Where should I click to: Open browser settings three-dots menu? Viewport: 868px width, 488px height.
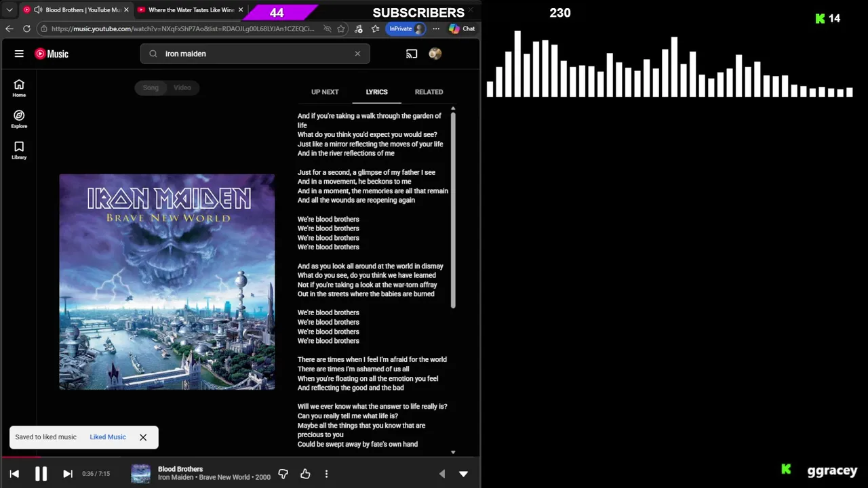pyautogui.click(x=436, y=28)
